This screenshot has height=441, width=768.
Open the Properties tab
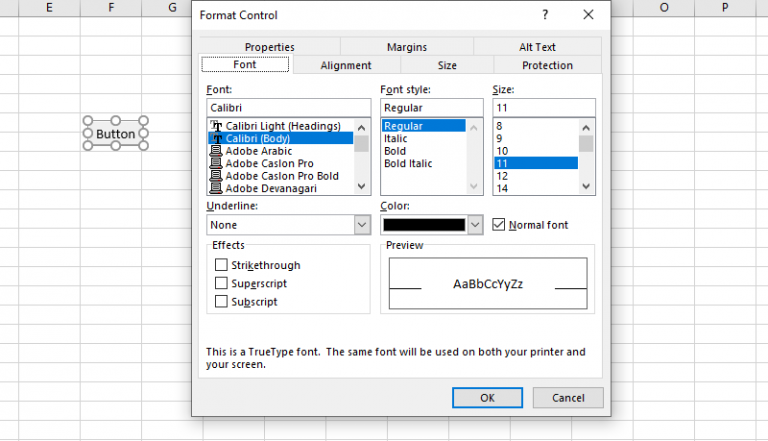pos(269,47)
